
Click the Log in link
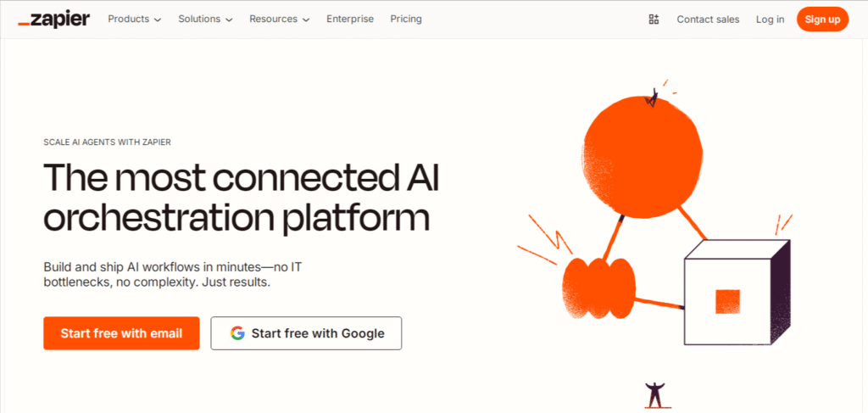point(770,19)
